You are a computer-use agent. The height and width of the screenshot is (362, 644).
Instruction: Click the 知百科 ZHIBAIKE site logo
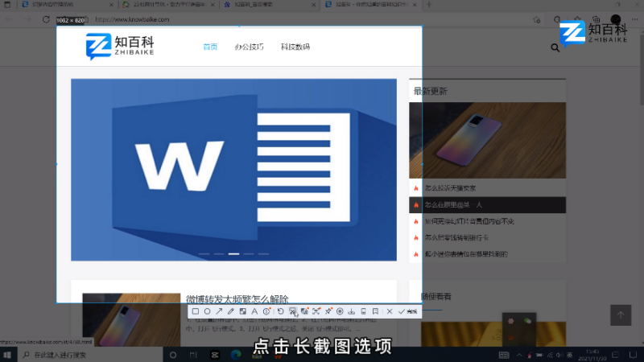click(x=120, y=47)
